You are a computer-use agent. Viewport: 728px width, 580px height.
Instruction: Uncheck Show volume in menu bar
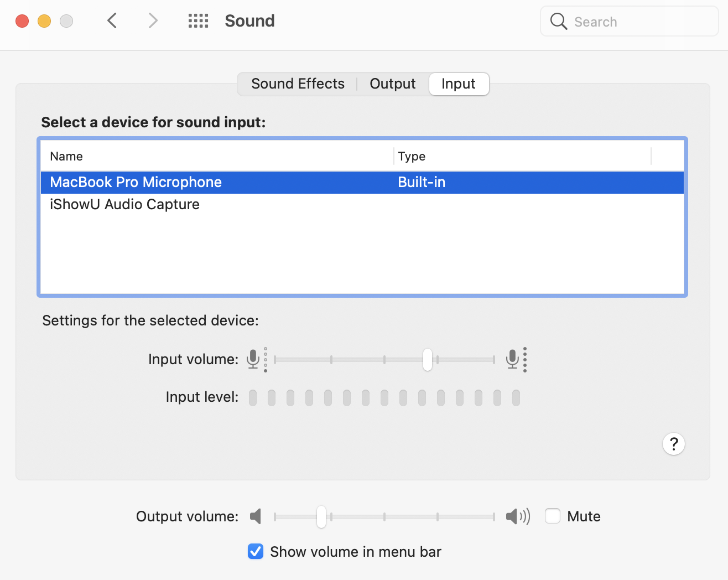coord(256,552)
